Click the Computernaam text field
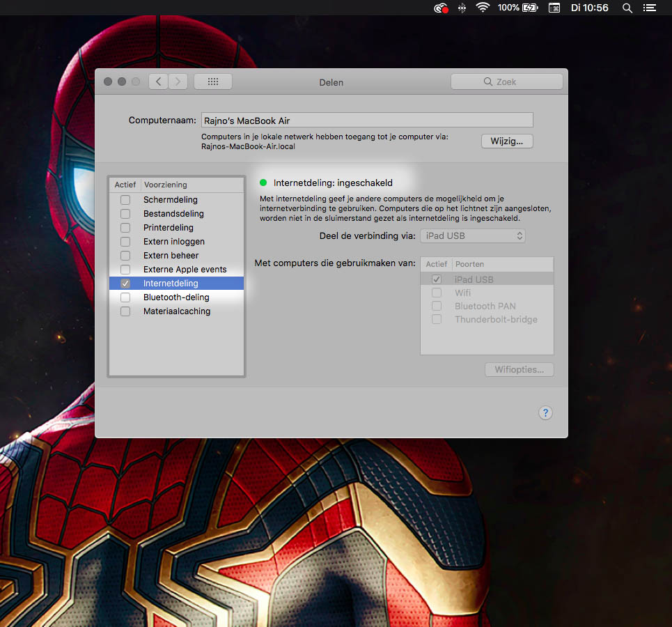 click(367, 121)
